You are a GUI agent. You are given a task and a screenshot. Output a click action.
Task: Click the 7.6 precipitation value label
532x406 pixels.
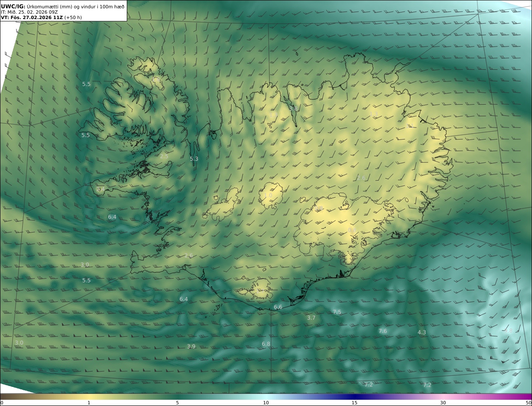tap(383, 331)
